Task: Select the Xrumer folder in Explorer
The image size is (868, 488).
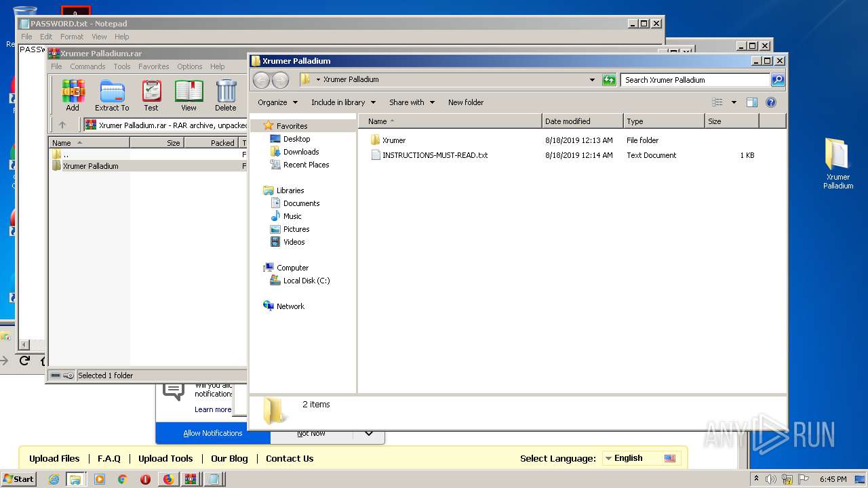Action: click(394, 140)
